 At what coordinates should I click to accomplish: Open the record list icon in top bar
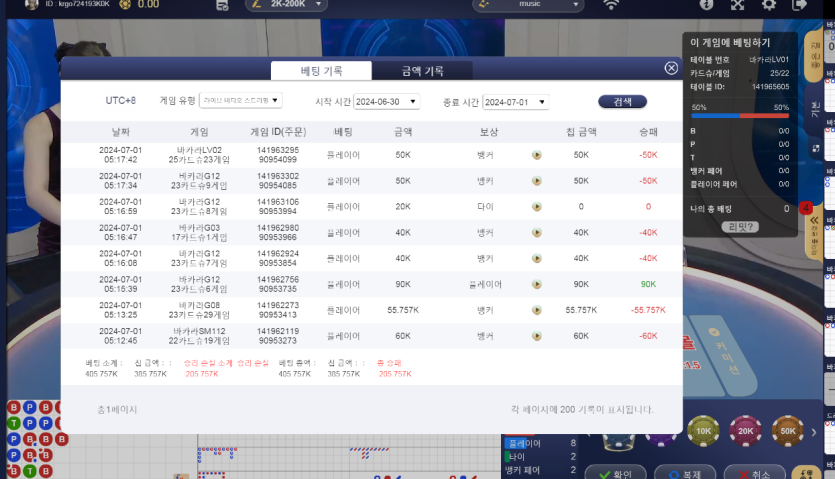(222, 5)
